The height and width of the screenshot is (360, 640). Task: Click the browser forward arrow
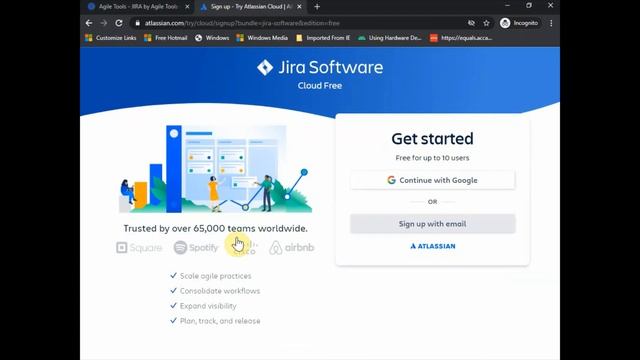[104, 23]
